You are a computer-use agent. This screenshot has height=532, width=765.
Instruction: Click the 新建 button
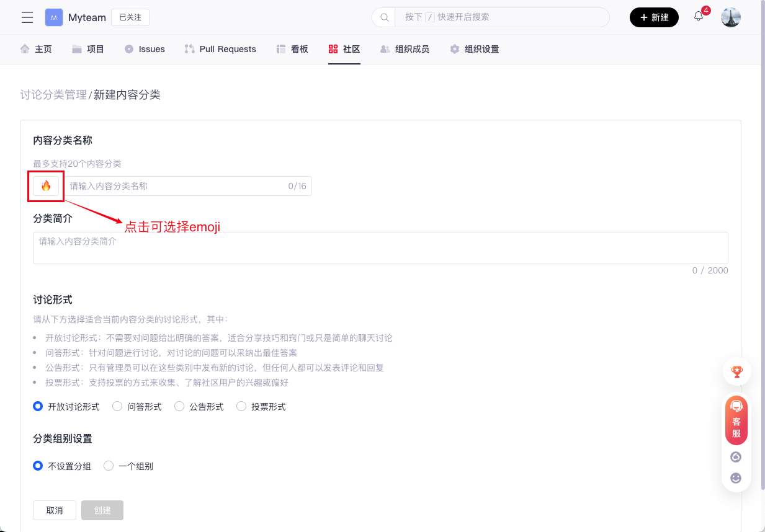point(654,17)
